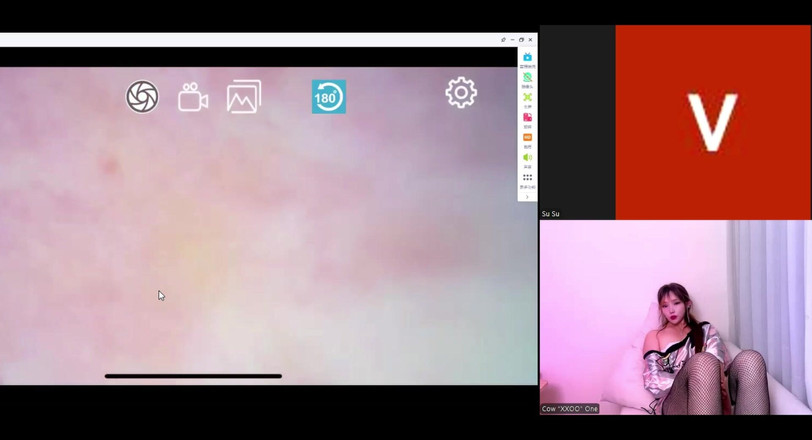Select the Su Su participant tile
The height and width of the screenshot is (440, 812).
[676, 122]
